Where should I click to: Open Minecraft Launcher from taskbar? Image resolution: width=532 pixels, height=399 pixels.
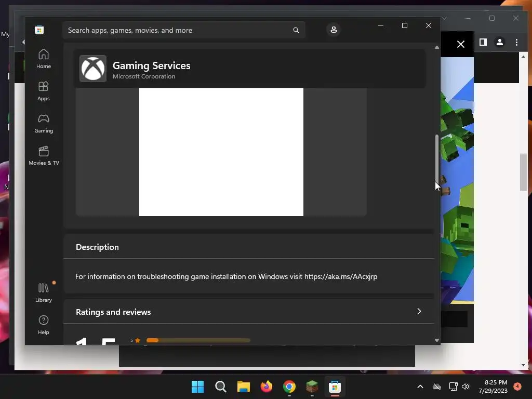pos(312,387)
